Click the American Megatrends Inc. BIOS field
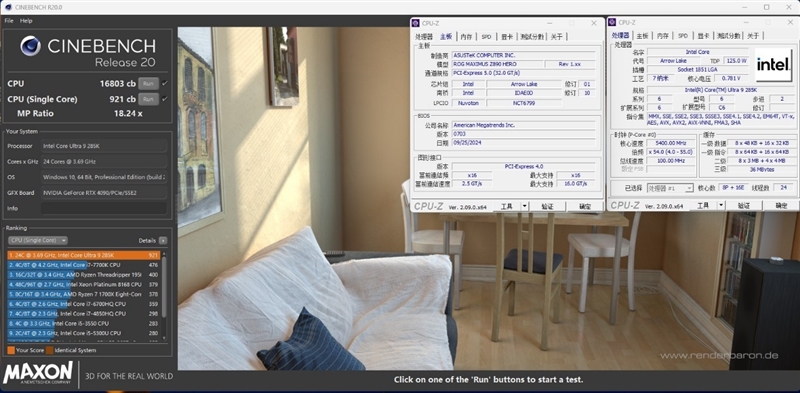 [523, 125]
